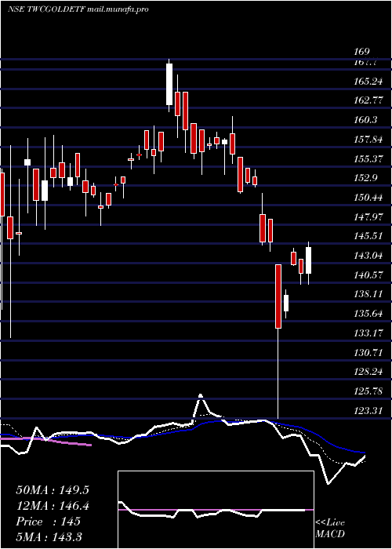This screenshot has width=392, height=549.
Task: Click the 160.3 price axis label
Action: 366,120
